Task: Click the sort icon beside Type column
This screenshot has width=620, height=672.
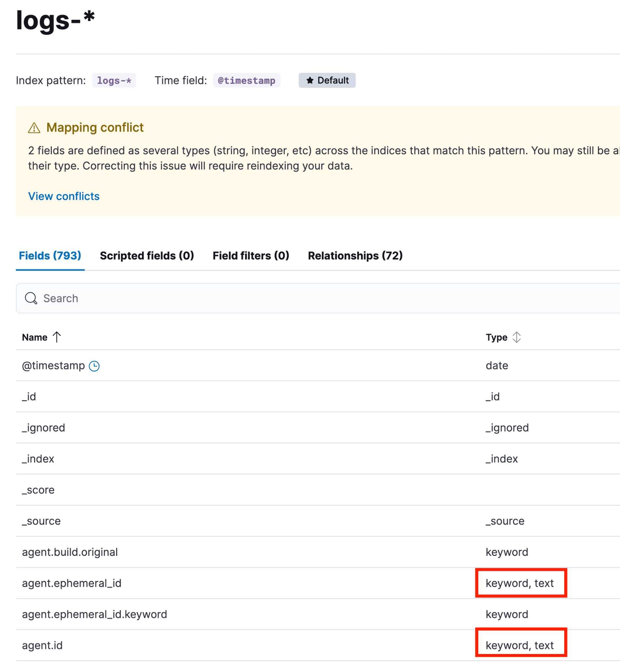Action: pyautogui.click(x=517, y=337)
